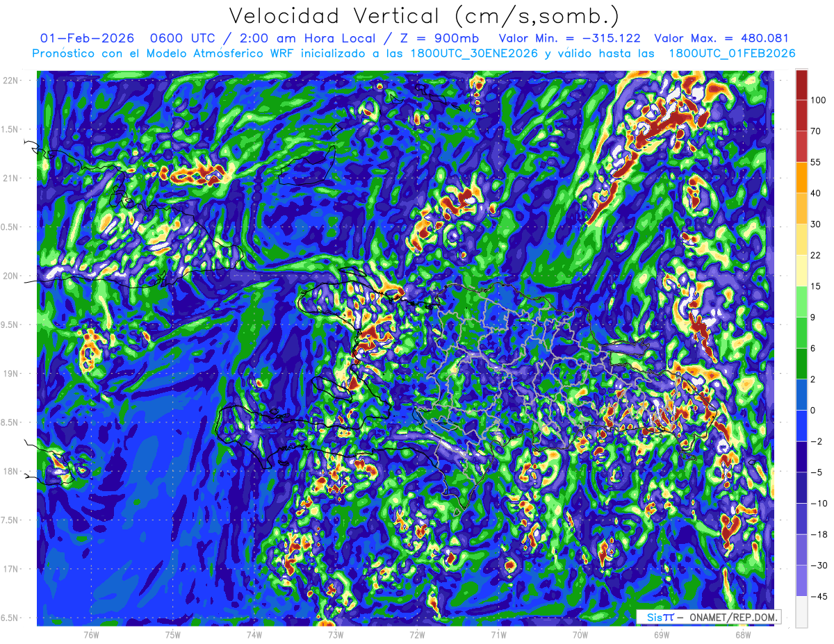Pick the swatch between -18 and -10

(x=801, y=518)
